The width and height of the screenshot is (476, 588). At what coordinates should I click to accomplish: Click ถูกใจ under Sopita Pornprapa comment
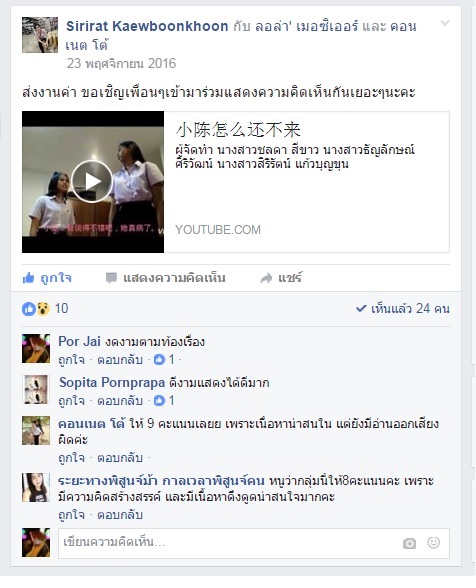tap(71, 400)
